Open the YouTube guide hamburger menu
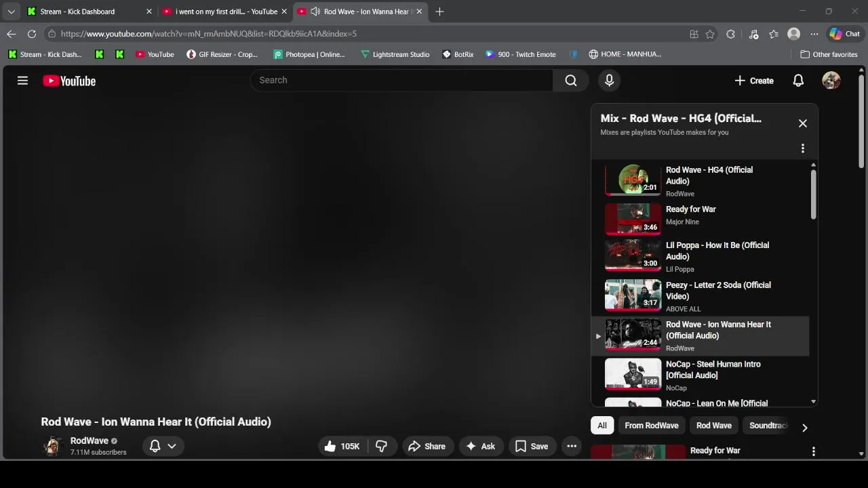868x488 pixels. [x=22, y=81]
